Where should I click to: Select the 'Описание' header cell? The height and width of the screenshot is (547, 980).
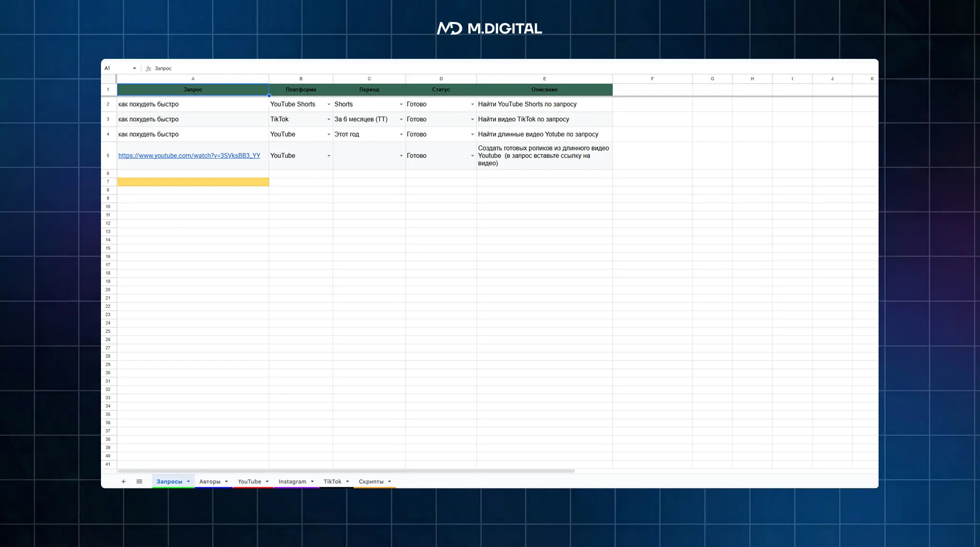[544, 89]
